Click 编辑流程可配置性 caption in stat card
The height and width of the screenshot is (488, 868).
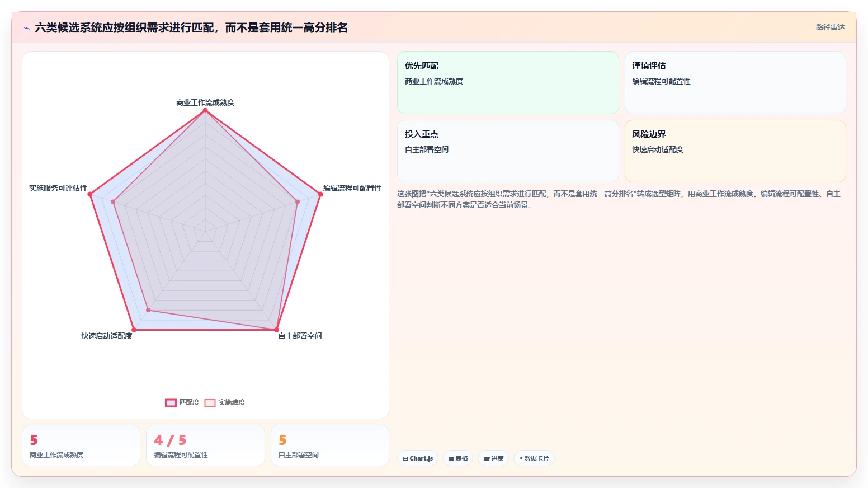181,455
